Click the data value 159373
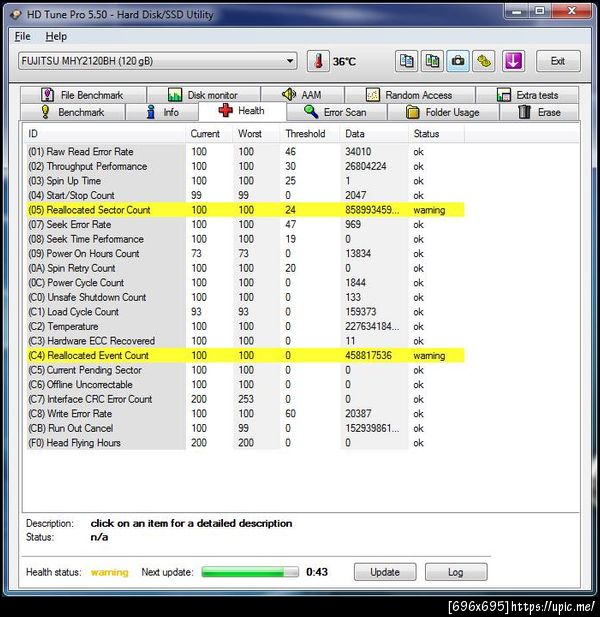 tap(360, 312)
